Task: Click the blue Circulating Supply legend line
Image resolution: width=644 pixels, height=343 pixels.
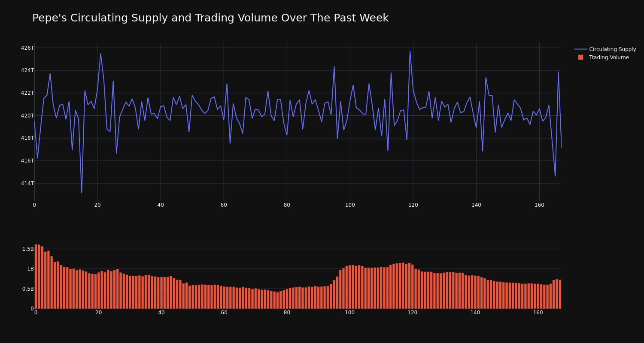Action: click(x=580, y=49)
